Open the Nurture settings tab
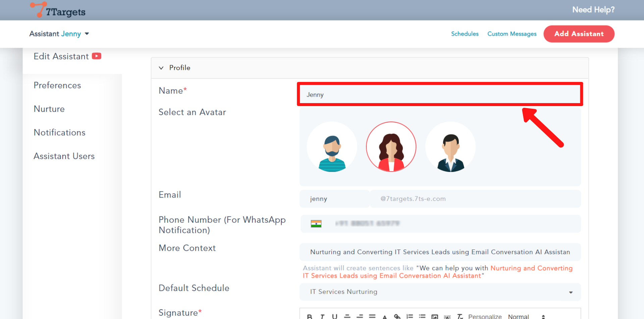644x319 pixels. click(49, 109)
